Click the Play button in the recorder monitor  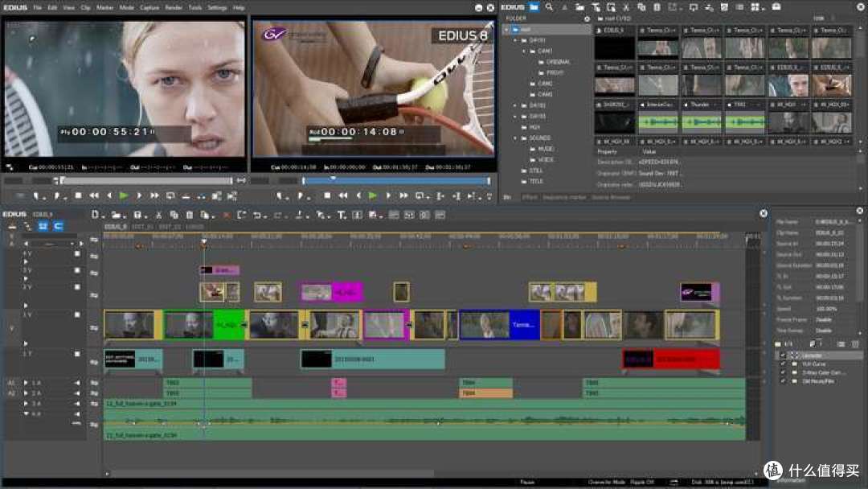click(373, 195)
